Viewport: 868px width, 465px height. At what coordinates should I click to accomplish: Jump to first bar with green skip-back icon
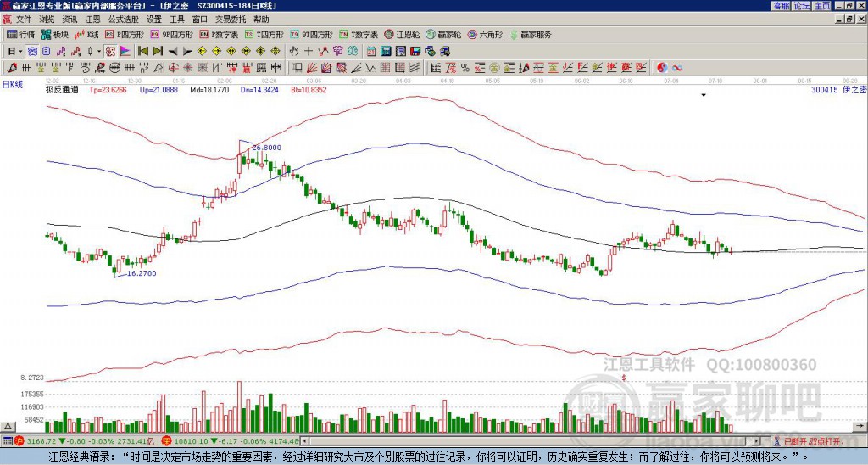click(142, 52)
